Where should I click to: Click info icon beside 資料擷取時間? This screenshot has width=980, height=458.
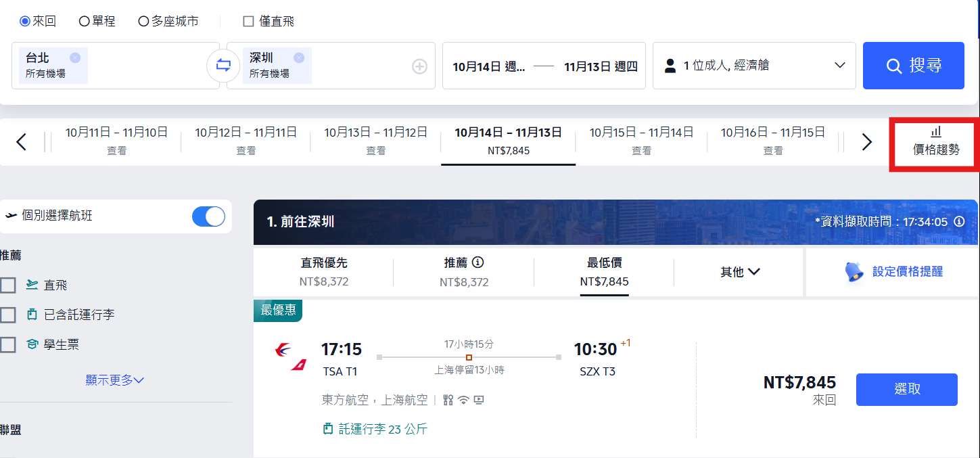click(959, 221)
